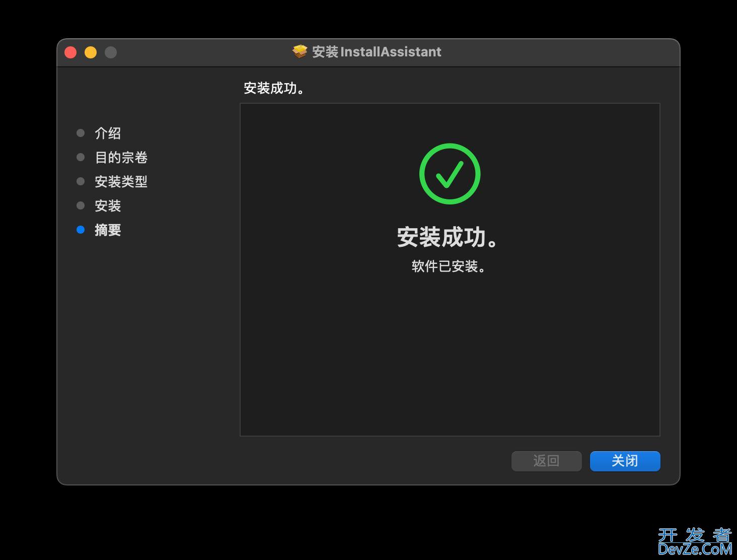Click the yellow minimize window button

[x=91, y=52]
